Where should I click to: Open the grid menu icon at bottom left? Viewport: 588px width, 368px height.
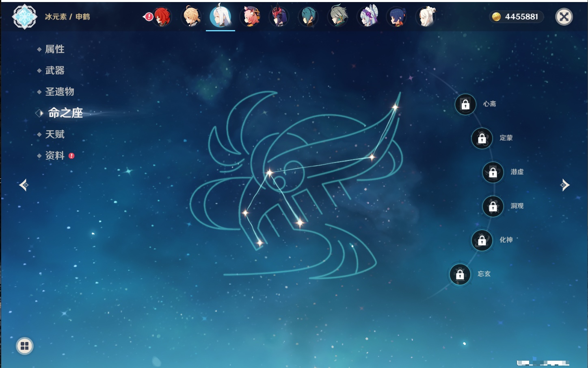coord(25,346)
